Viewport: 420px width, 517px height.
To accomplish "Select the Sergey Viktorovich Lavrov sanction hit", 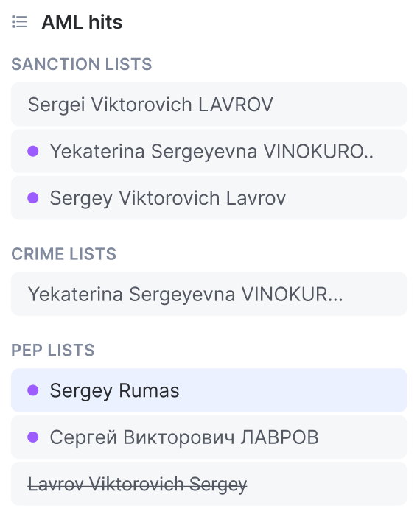I will point(209,198).
